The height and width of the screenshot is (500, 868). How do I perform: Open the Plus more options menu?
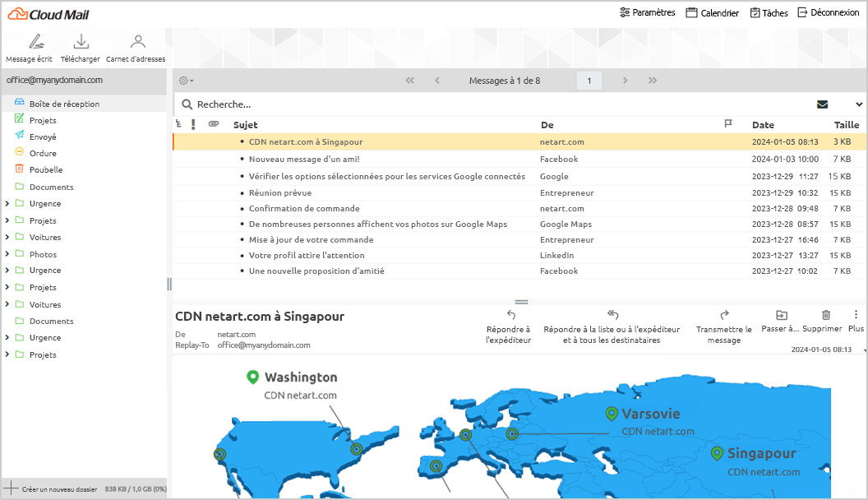pyautogui.click(x=856, y=322)
